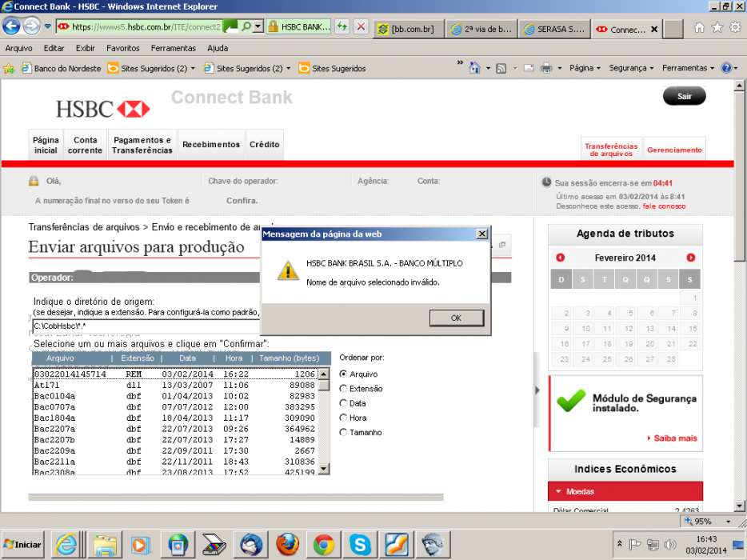Viewport: 747px width, 560px height.
Task: Select the Hora sort radio button
Action: click(343, 418)
